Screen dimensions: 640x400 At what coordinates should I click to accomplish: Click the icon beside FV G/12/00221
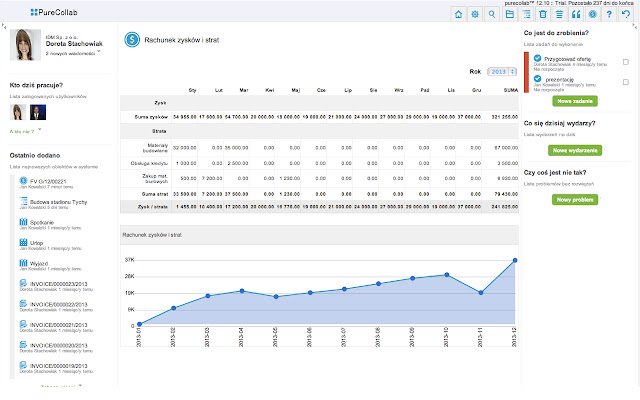click(23, 180)
